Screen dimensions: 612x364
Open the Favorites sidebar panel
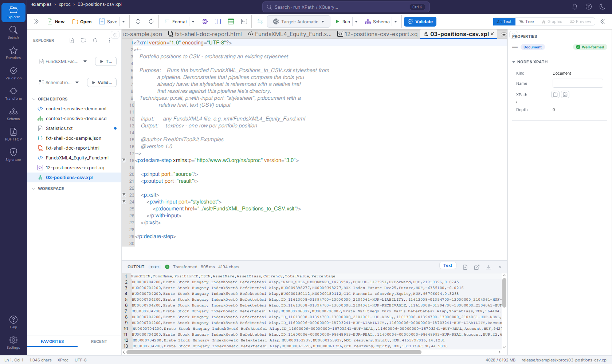click(x=13, y=53)
